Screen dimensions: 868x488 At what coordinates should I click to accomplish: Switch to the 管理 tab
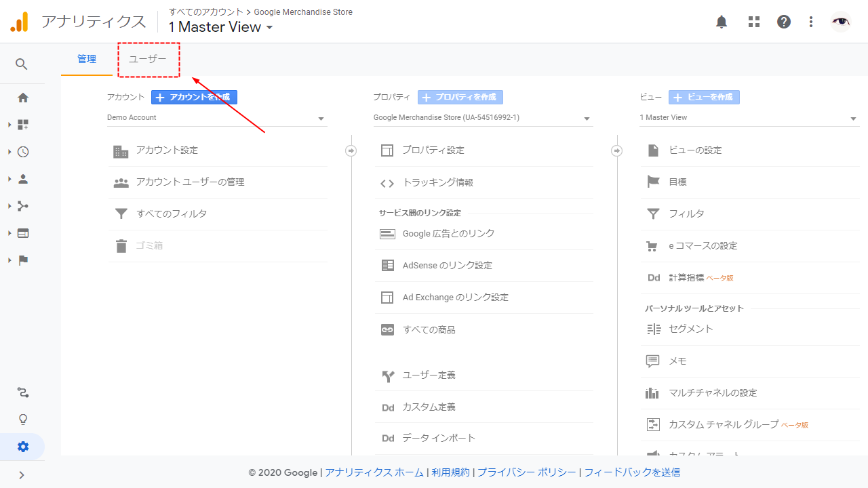tap(87, 60)
